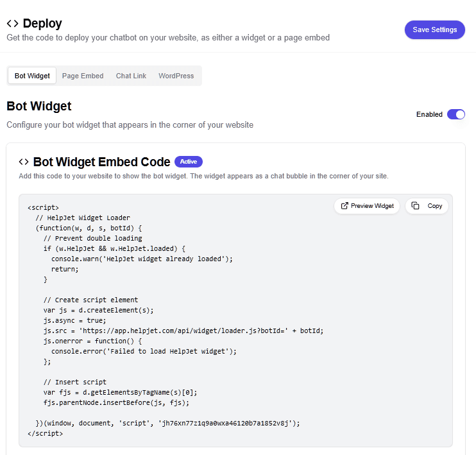Open Preview Widget in new window

click(367, 206)
